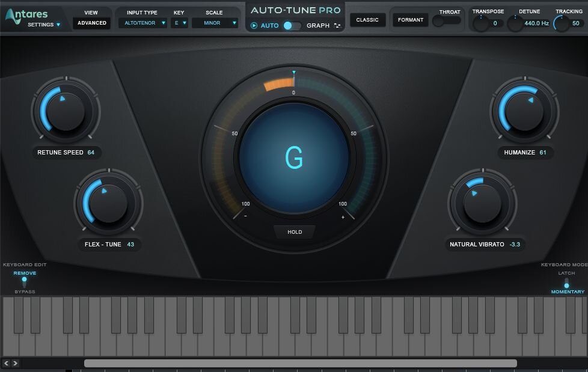The width and height of the screenshot is (588, 372).
Task: Click the Detune knob
Action: point(515,23)
